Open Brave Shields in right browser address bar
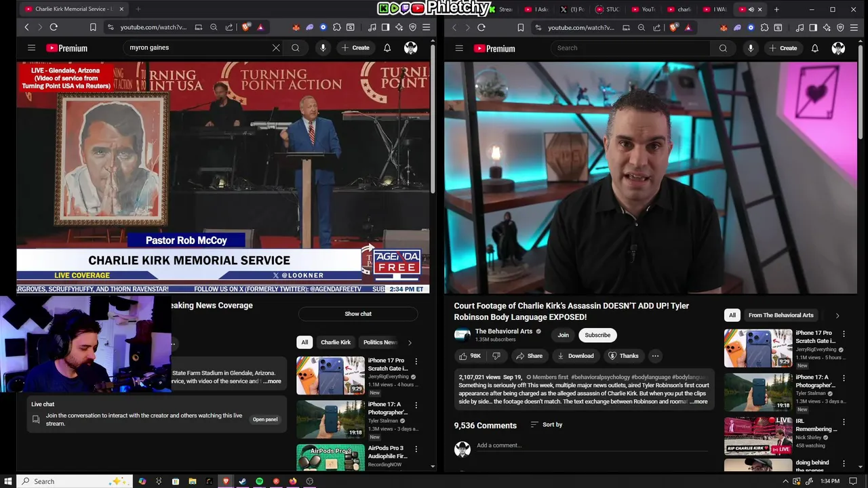 673,27
